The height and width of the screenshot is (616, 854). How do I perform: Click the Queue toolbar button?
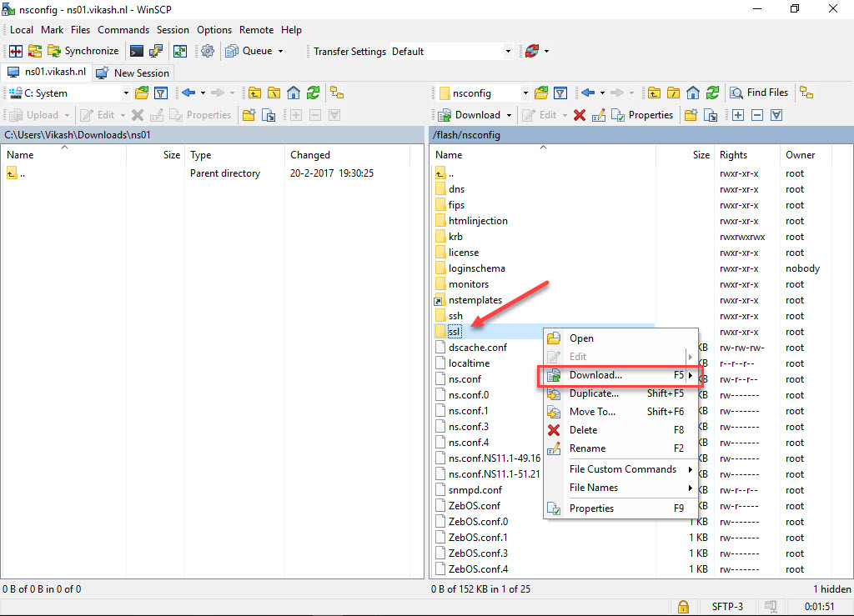point(249,51)
